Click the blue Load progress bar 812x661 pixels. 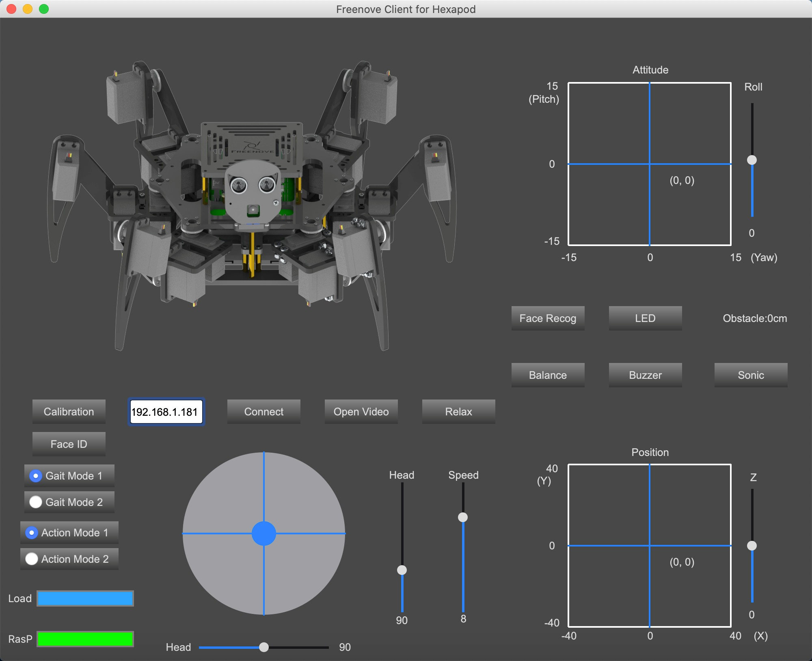[85, 598]
